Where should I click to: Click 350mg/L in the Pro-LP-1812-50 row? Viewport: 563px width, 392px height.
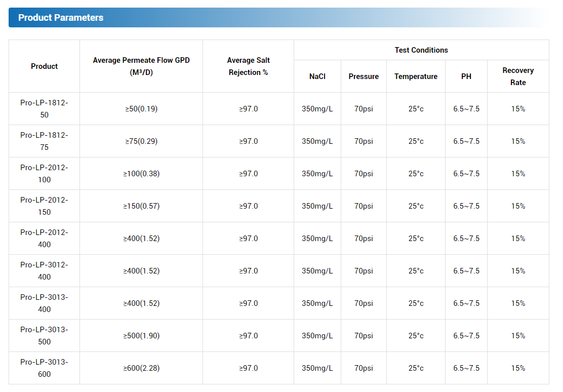317,108
